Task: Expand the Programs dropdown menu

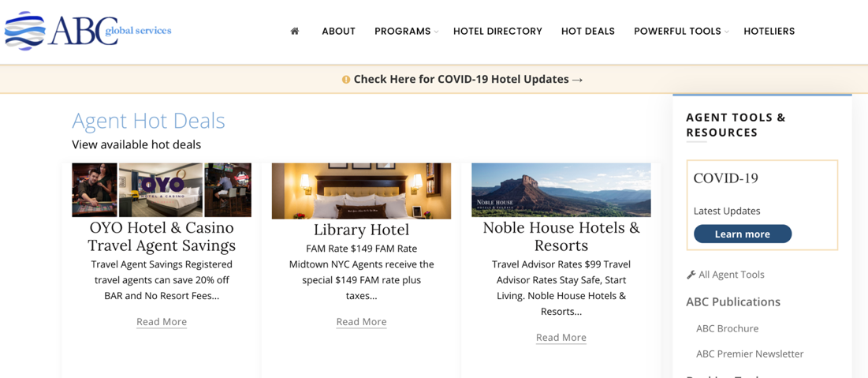Action: 406,32
